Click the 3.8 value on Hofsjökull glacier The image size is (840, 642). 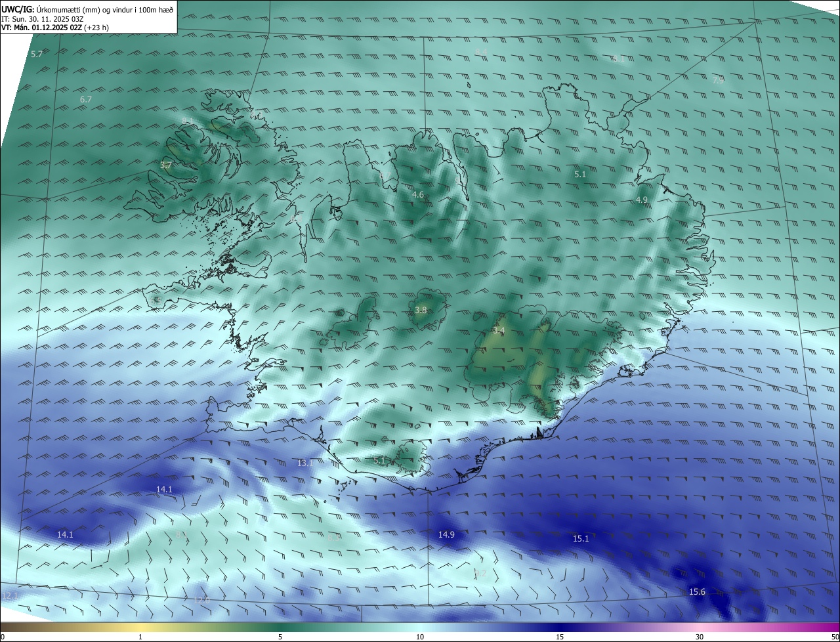pos(421,310)
